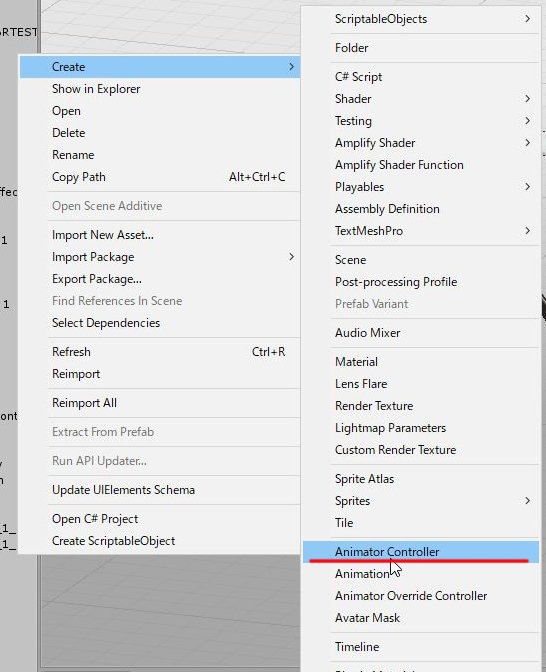
Task: Choose Show in Explorer
Action: (x=160, y=89)
